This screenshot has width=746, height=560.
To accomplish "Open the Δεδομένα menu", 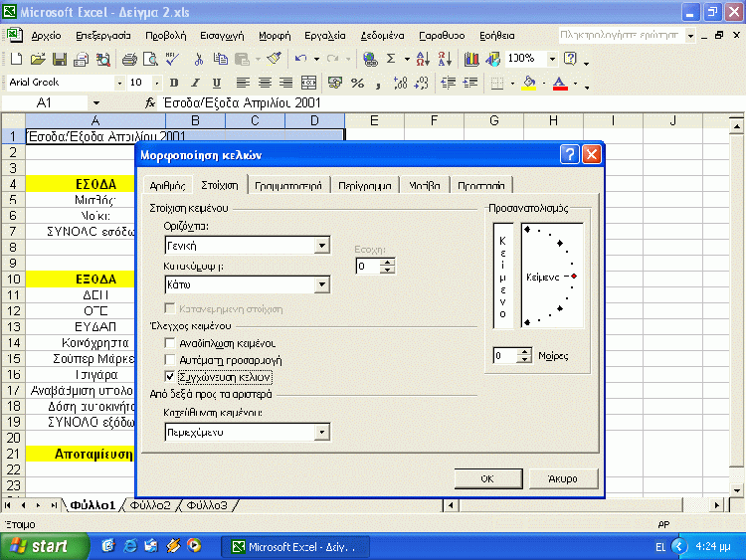I will click(x=383, y=36).
